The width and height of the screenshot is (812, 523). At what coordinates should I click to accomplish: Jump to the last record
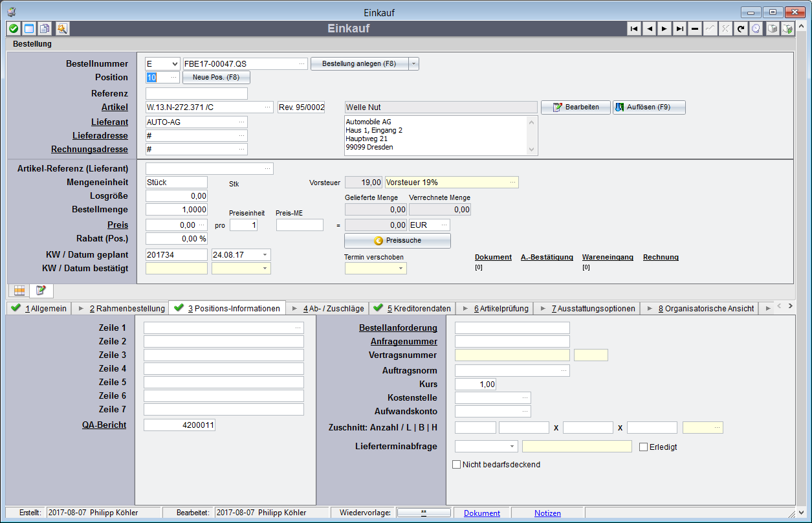680,28
